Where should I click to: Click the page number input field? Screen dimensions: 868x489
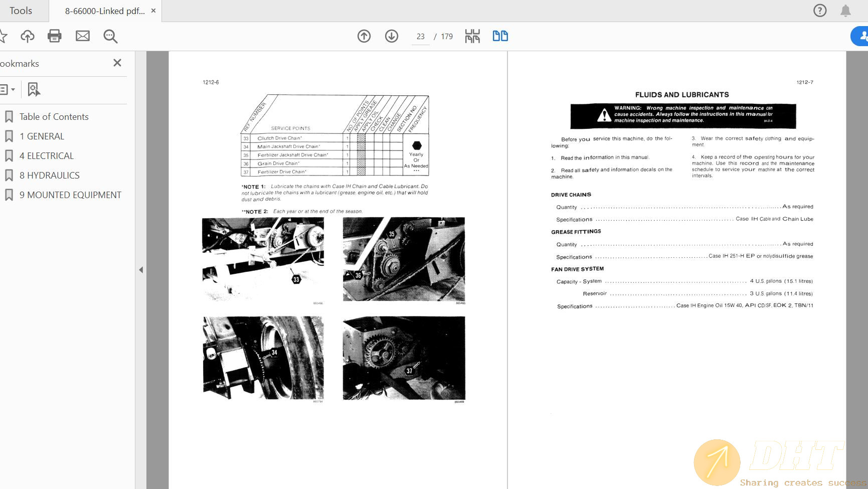[420, 37]
